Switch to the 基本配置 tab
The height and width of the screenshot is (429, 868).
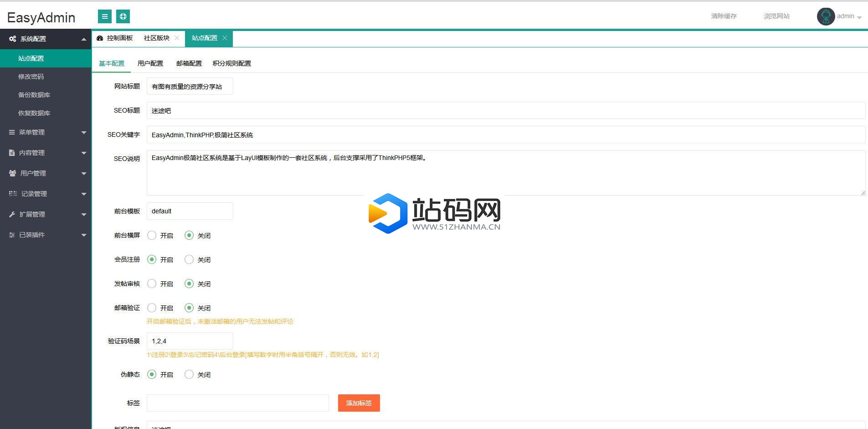coord(112,63)
